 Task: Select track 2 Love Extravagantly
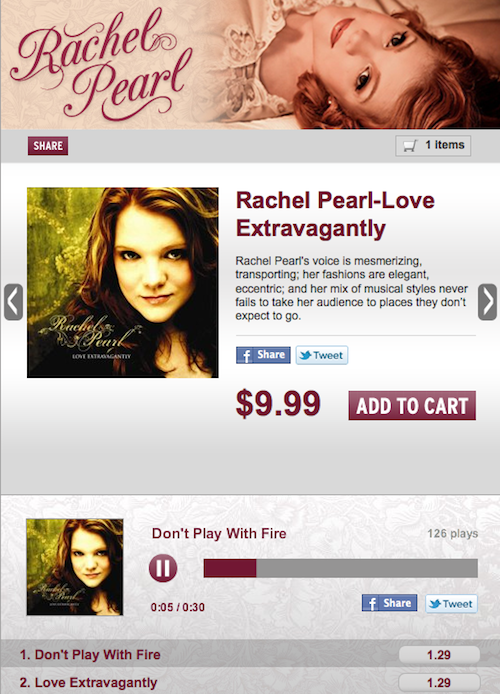(88, 682)
